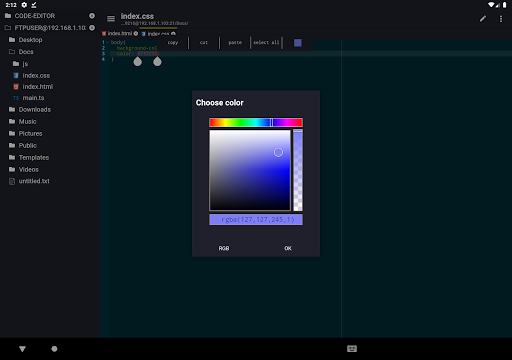Tap the right text selection handle
This screenshot has width=512, height=360.
coord(157,61)
